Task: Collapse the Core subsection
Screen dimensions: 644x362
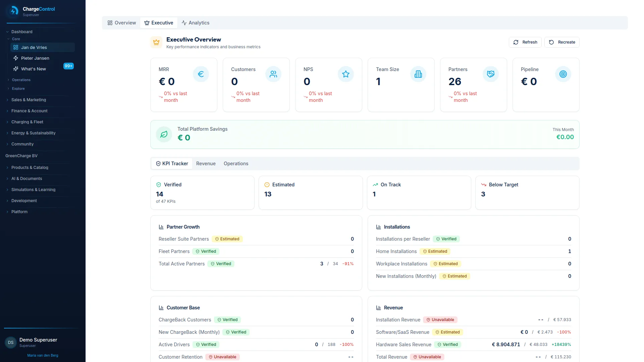Action: (x=16, y=39)
